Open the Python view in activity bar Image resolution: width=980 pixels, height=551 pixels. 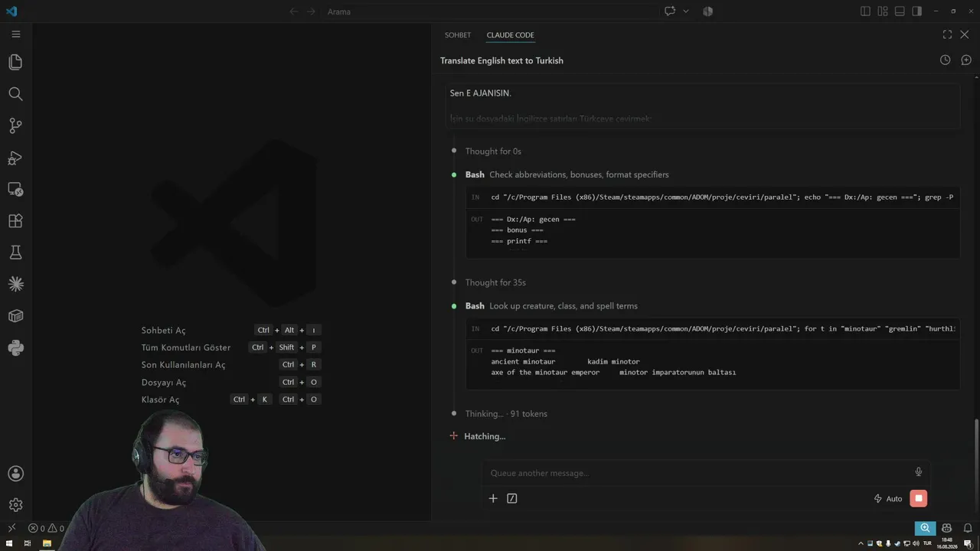pos(15,348)
